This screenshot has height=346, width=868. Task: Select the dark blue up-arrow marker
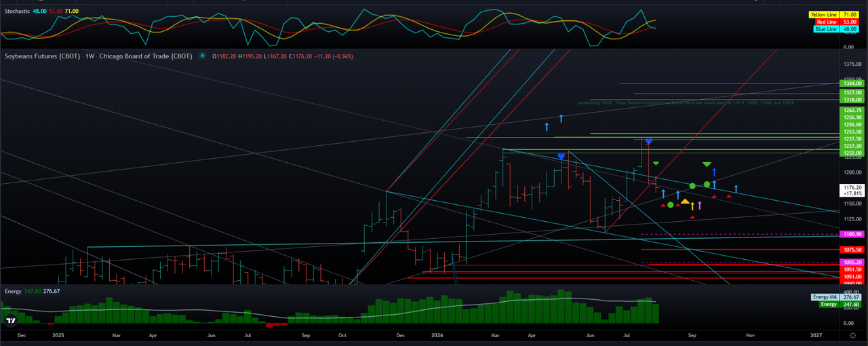[x=714, y=172]
